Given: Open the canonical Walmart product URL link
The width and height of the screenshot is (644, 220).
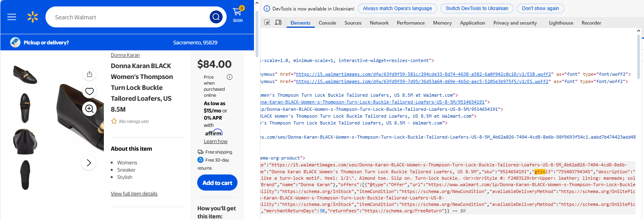Looking at the screenshot, I should 372,102.
